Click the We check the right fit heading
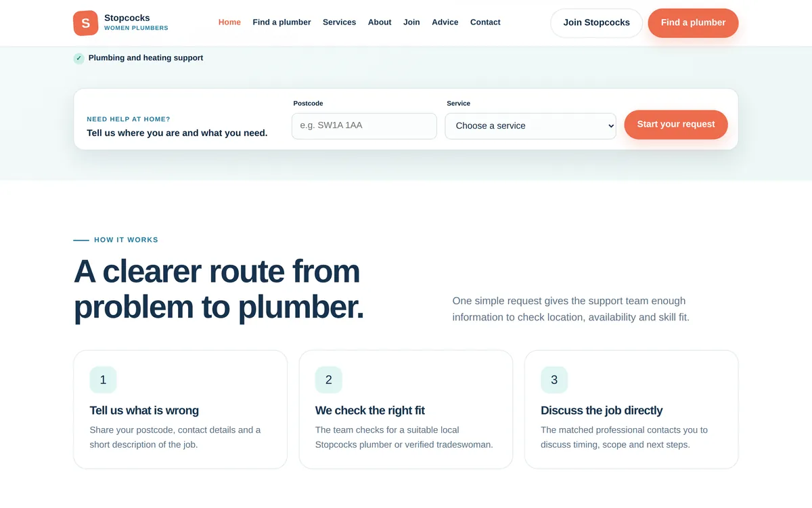 pos(370,410)
